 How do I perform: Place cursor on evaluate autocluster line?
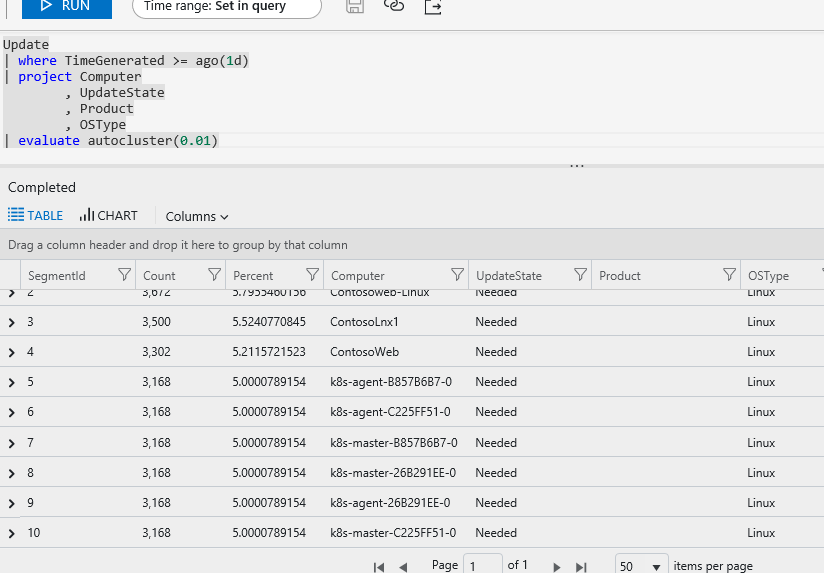[x=118, y=140]
